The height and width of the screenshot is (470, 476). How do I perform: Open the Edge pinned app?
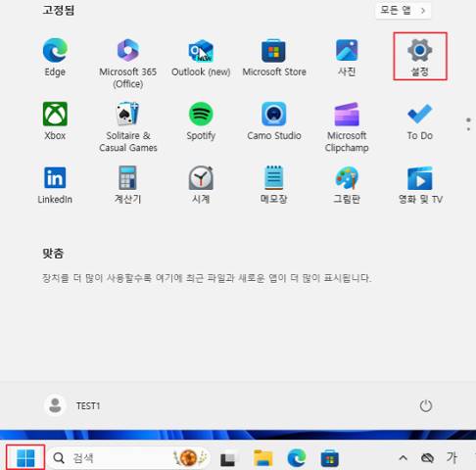pos(55,58)
